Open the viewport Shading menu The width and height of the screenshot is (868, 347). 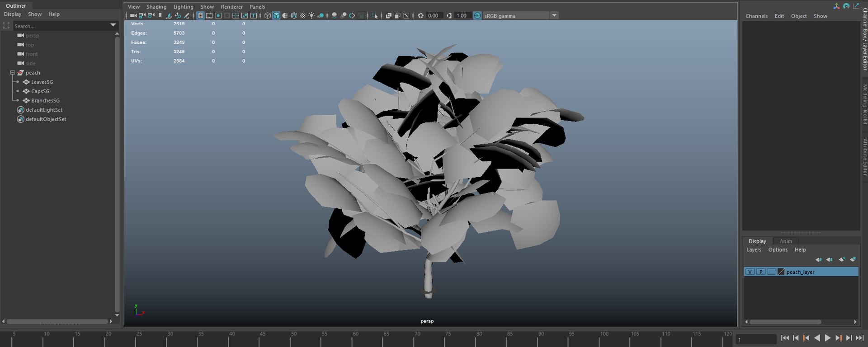coord(156,7)
